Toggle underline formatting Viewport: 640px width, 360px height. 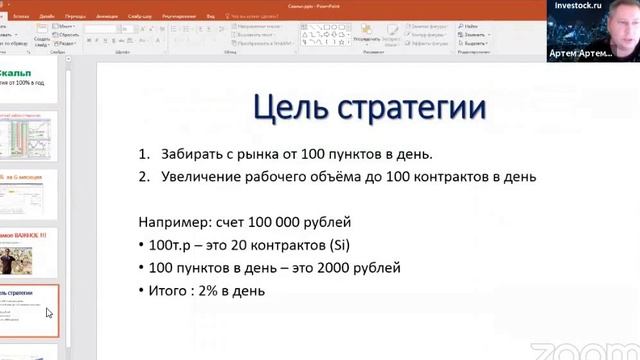(x=105, y=40)
